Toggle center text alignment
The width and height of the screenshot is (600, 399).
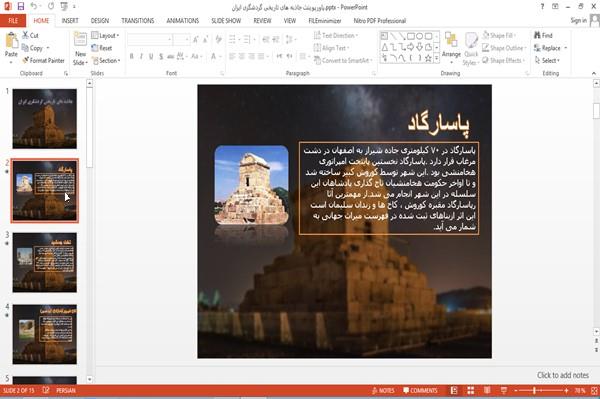point(242,57)
